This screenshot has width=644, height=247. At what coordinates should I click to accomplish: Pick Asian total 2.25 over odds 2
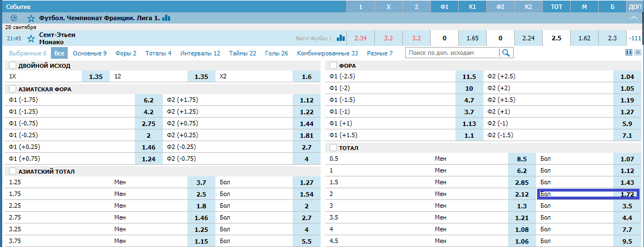tap(306, 206)
